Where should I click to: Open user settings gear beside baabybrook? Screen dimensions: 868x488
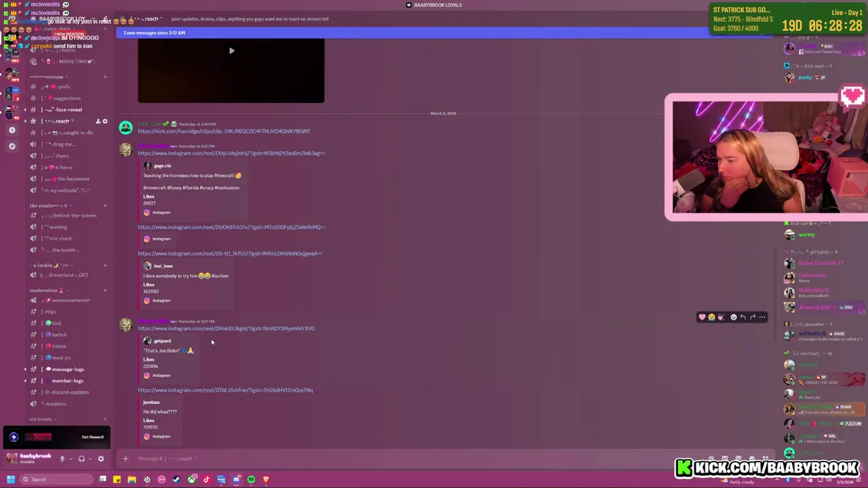tap(101, 459)
